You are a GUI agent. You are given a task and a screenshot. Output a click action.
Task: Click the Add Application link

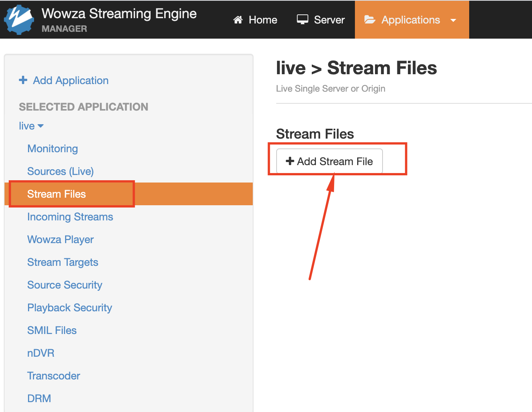pyautogui.click(x=71, y=80)
